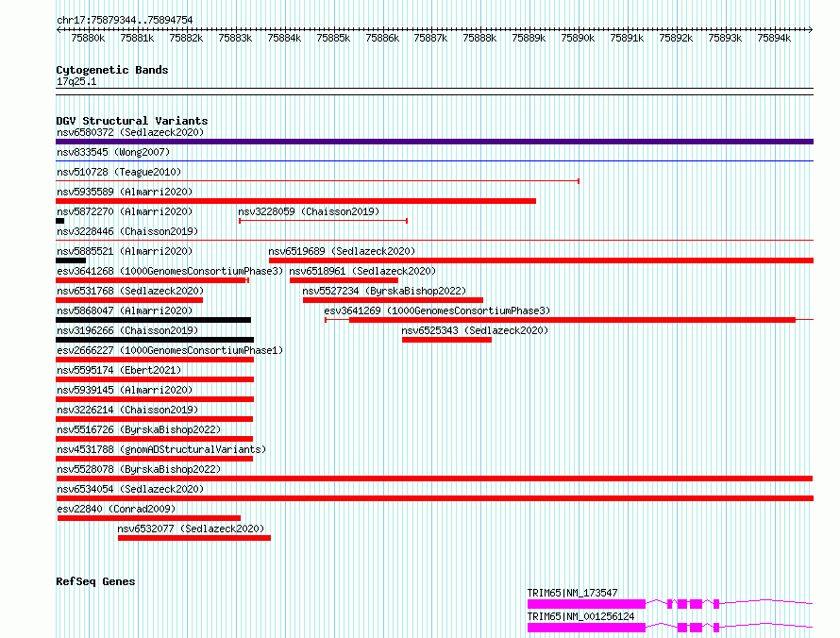Screen dimensions: 840x638
Task: Click the magenta TRIM65 NM_173547 gene model
Action: (670, 604)
